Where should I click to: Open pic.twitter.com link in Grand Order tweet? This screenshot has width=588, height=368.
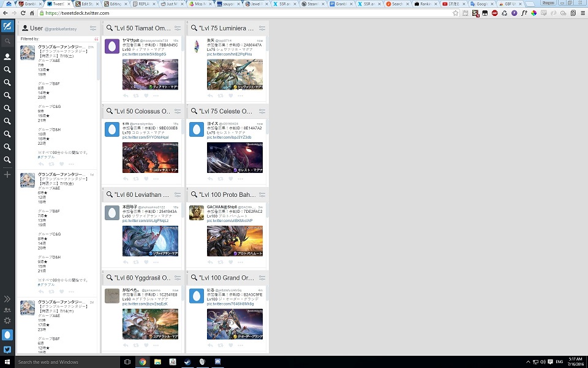[x=230, y=304]
